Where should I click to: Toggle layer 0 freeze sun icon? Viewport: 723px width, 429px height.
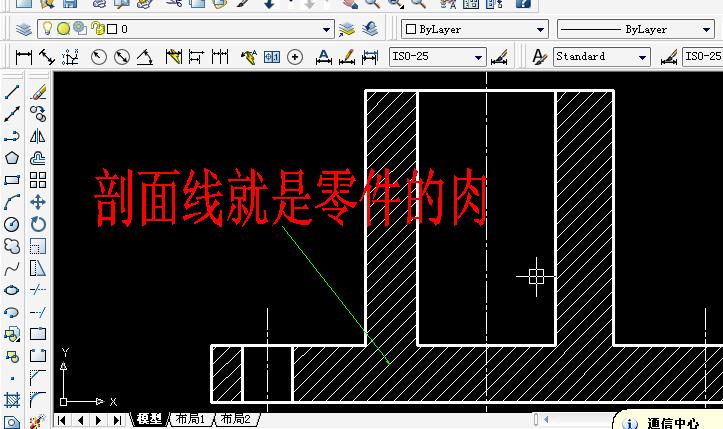[62, 29]
